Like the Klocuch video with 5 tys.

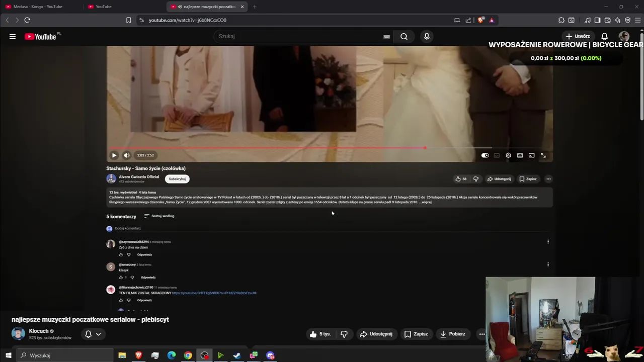click(320, 334)
